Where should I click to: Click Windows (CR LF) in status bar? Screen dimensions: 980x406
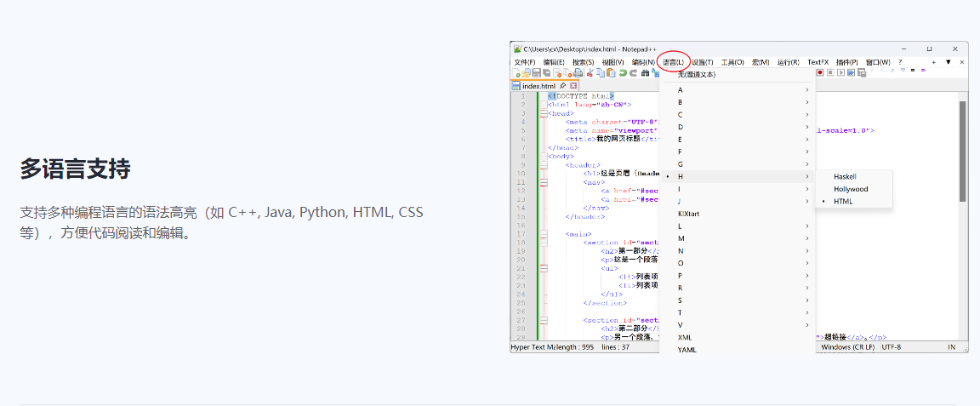click(x=847, y=347)
